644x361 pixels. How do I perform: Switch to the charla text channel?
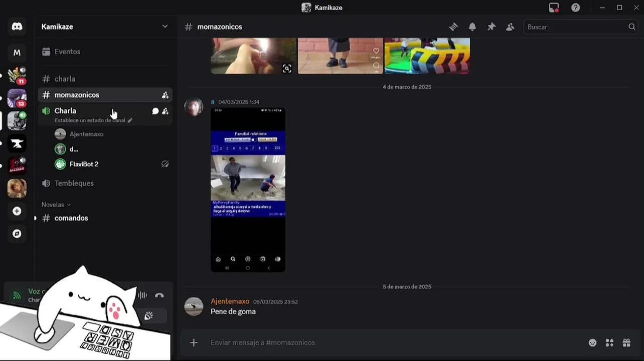[x=105, y=79]
